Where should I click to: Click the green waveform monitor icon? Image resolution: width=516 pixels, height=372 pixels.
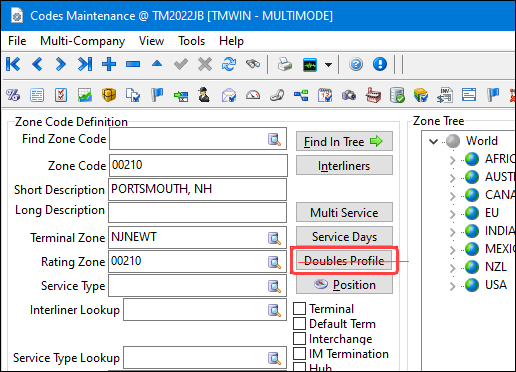tap(310, 65)
